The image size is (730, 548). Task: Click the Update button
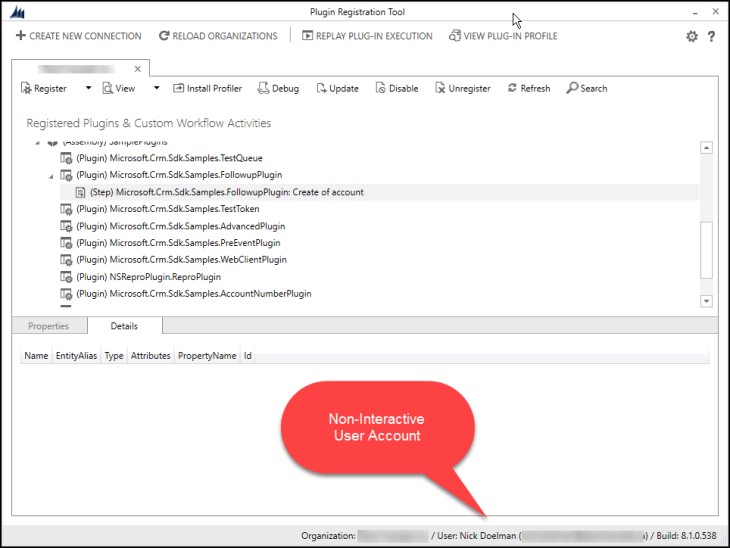pos(338,88)
